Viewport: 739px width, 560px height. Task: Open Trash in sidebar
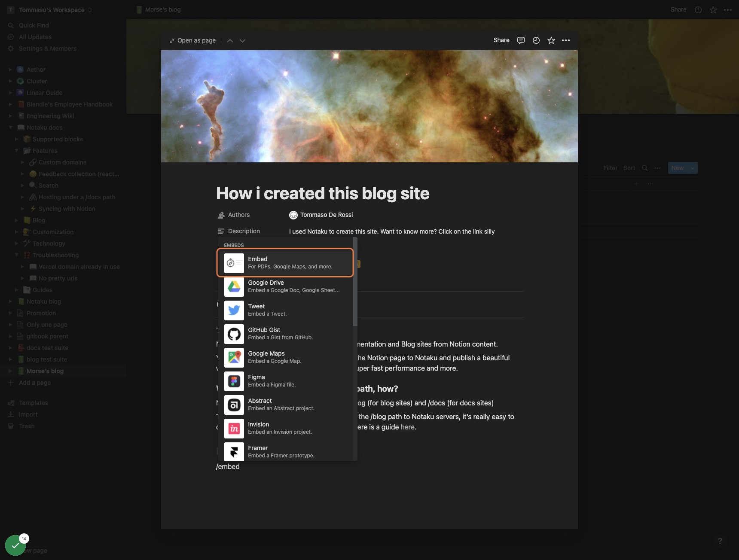click(27, 426)
